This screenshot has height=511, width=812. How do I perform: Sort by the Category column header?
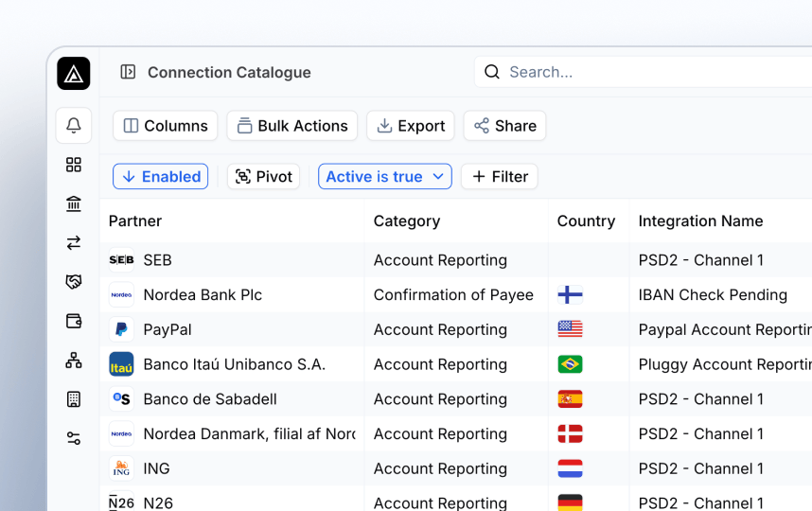(x=407, y=221)
